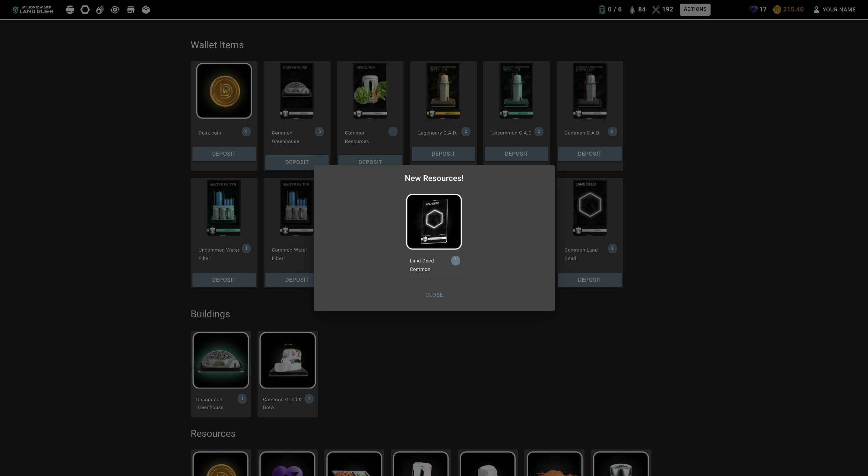Select the Common Resources card image

[370, 91]
